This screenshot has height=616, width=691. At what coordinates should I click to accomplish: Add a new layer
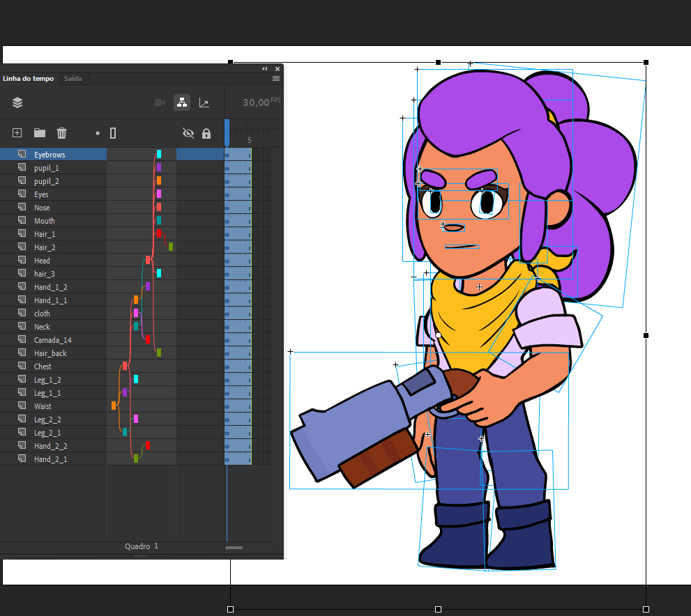coord(17,133)
